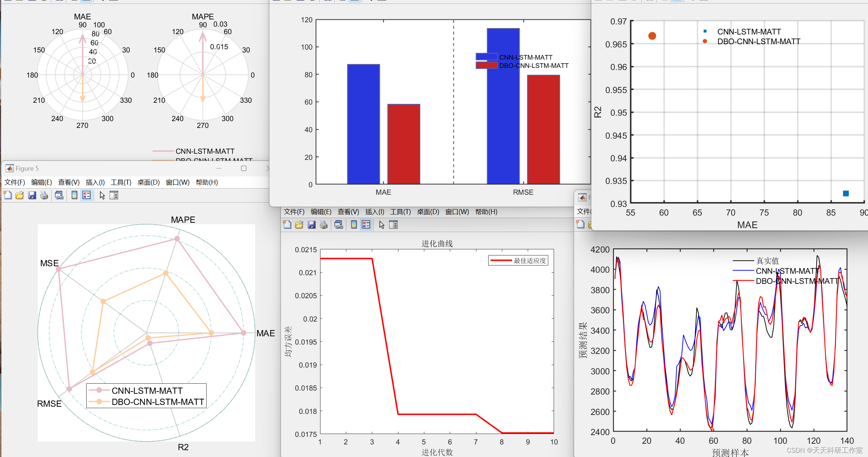Open 查看(V) menu in Figure 5

pyautogui.click(x=69, y=182)
